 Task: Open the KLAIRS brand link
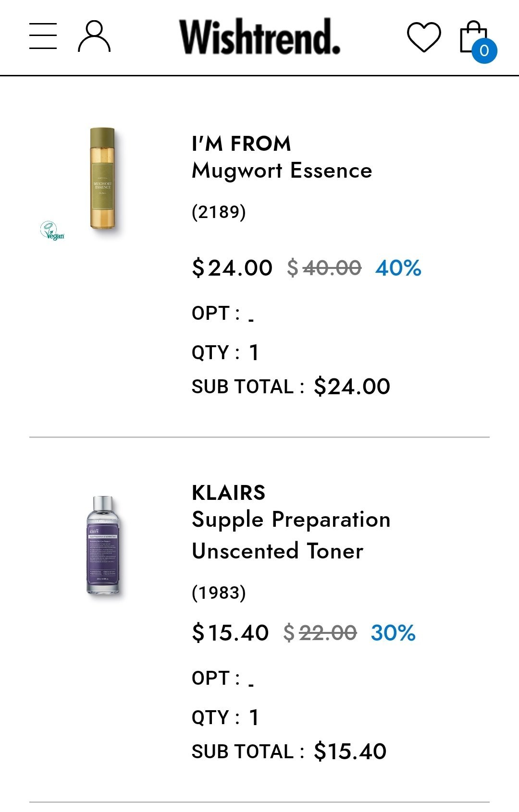point(228,493)
